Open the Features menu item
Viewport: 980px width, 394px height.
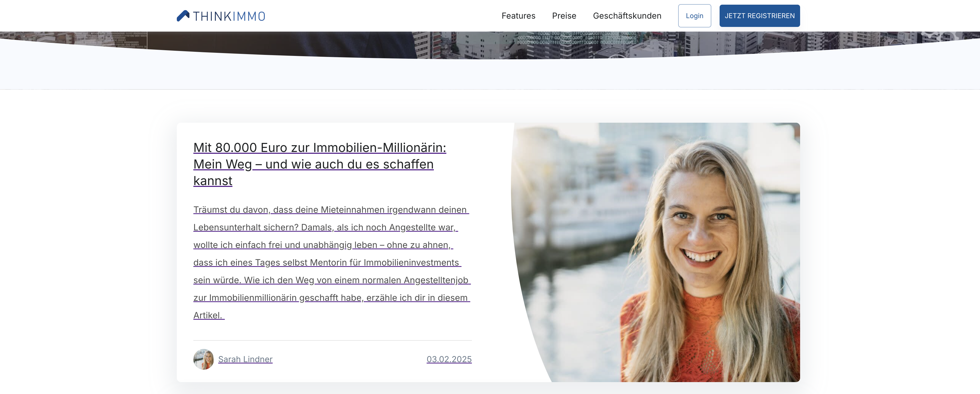click(x=518, y=16)
